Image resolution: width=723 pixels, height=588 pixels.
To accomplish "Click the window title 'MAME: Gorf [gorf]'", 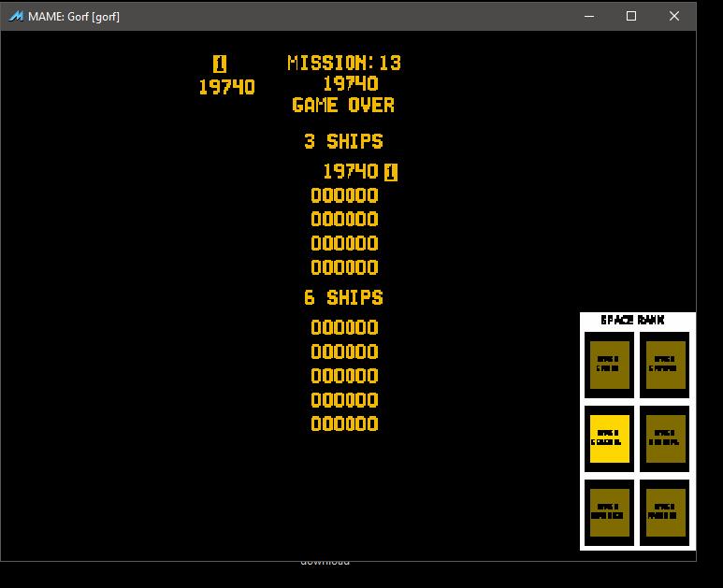I will (75, 16).
